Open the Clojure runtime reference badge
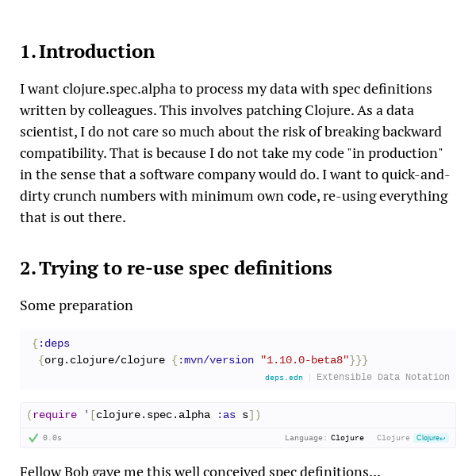The height and width of the screenshot is (476, 476). (431, 438)
